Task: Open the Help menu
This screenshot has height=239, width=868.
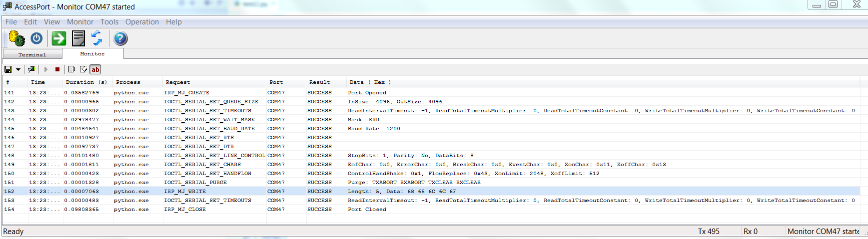Action: coord(174,22)
